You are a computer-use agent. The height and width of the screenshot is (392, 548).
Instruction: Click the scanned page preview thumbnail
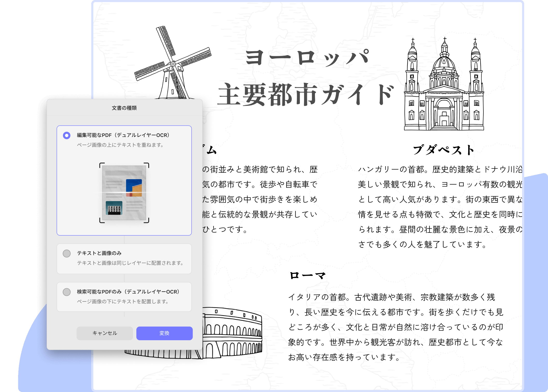tap(124, 193)
